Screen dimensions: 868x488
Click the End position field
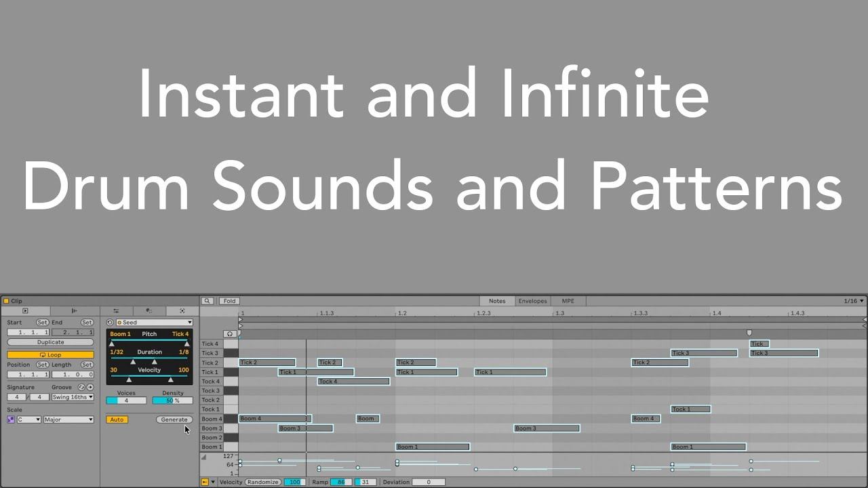[x=73, y=333]
